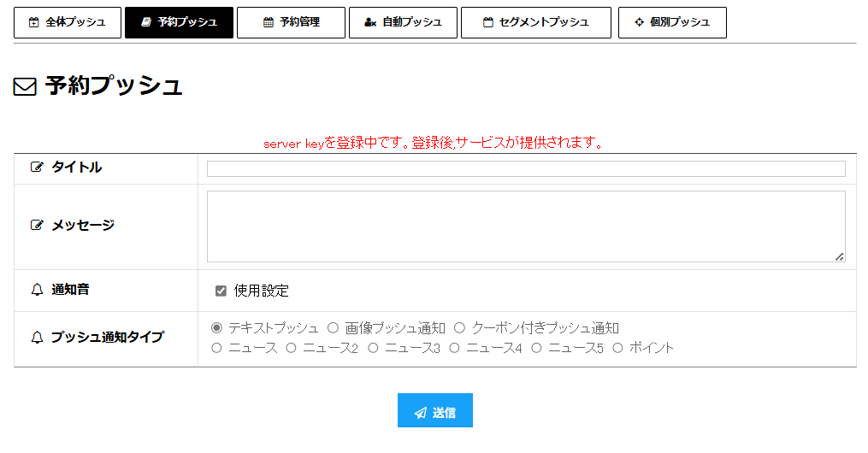
Task: Select テキストプッシュ radio option
Action: click(216, 327)
